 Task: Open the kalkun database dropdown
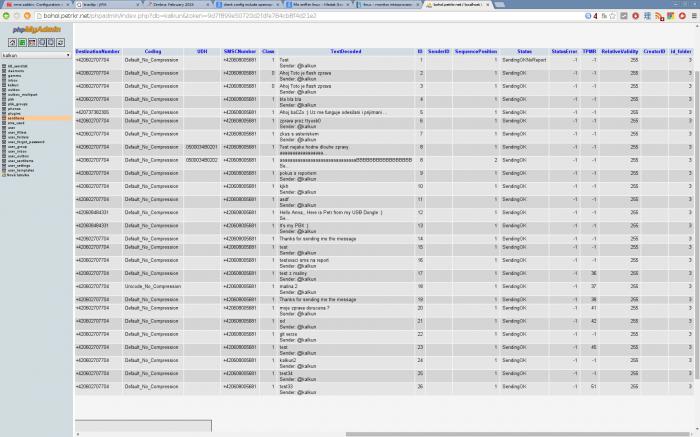click(36, 55)
